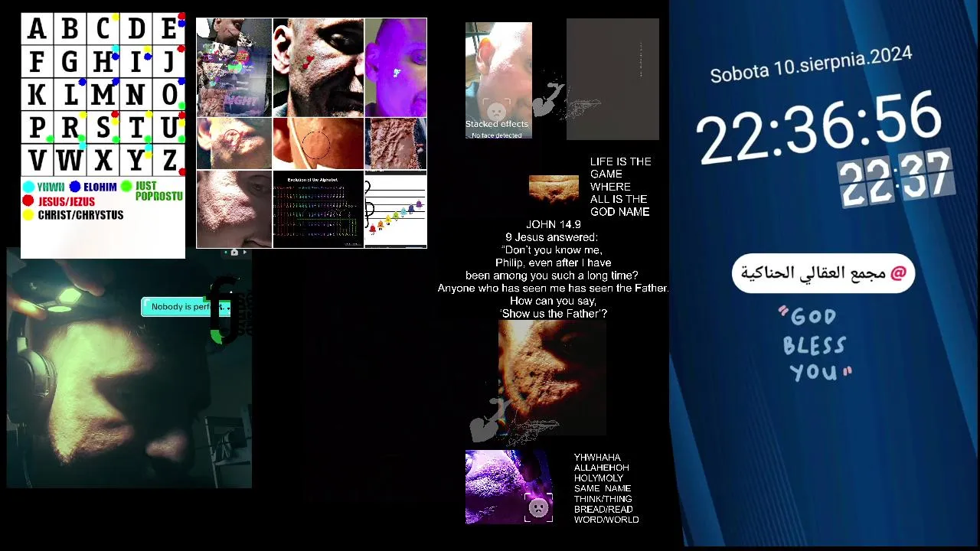Click the JOHN 14.9 heading
Viewport: 980px width, 551px height.
[554, 224]
